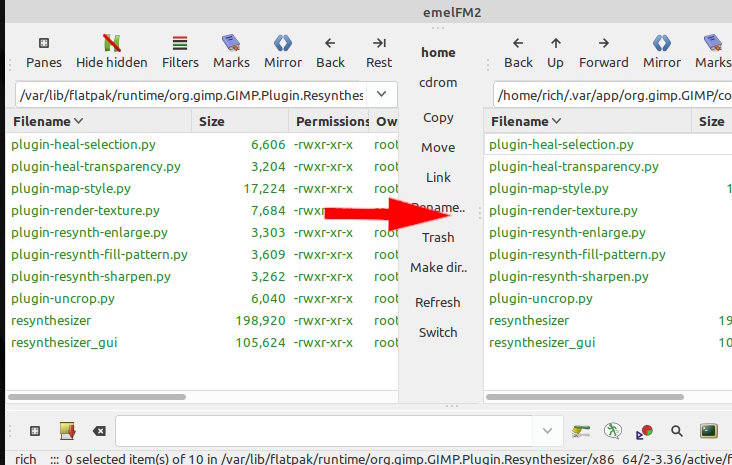The height and width of the screenshot is (465, 732).
Task: Click the Trash command button
Action: click(438, 238)
